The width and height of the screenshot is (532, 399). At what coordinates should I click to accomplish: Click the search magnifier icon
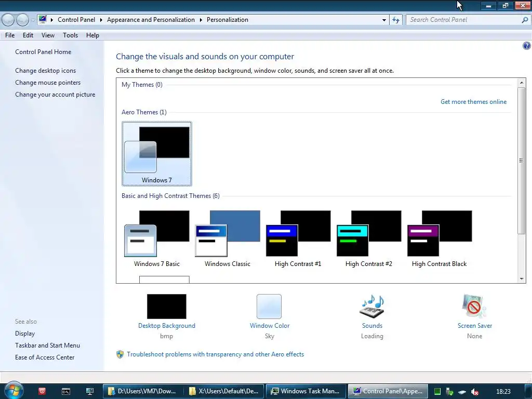525,20
